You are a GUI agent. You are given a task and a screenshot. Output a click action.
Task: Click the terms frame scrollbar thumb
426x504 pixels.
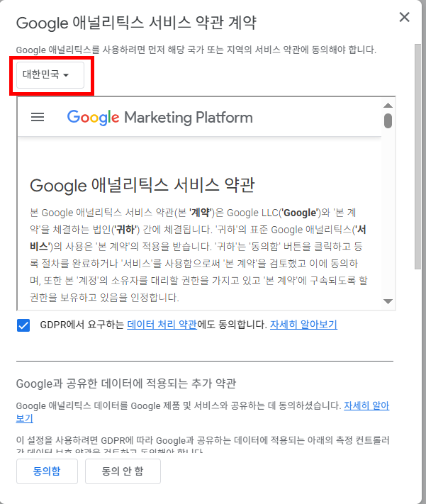coord(388,121)
